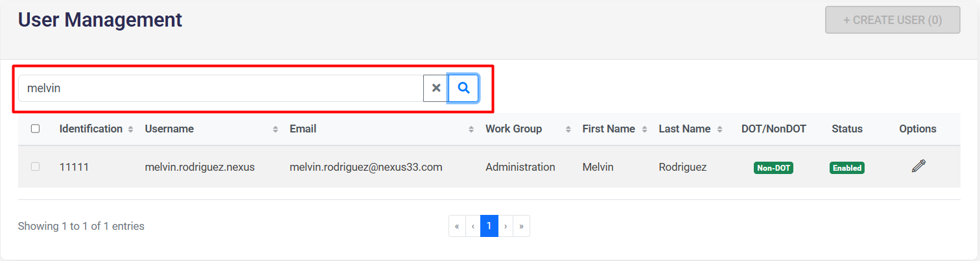Go to next page of results

coord(506,226)
